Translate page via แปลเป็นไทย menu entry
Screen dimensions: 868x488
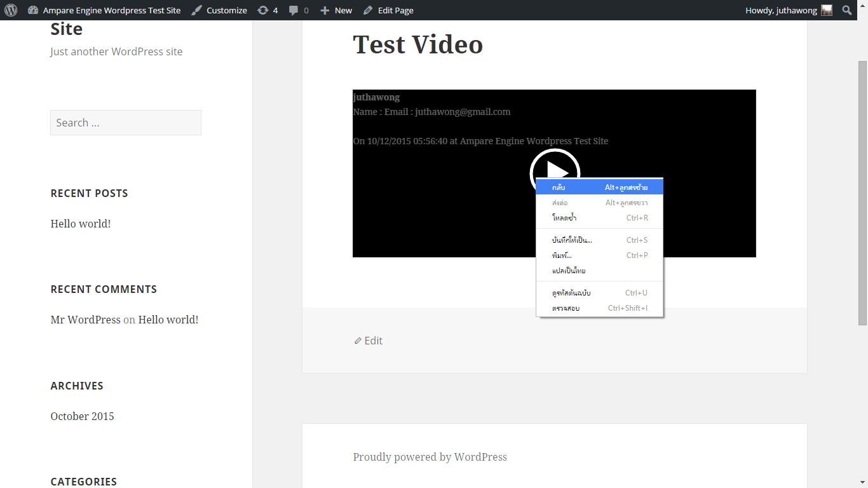point(568,270)
